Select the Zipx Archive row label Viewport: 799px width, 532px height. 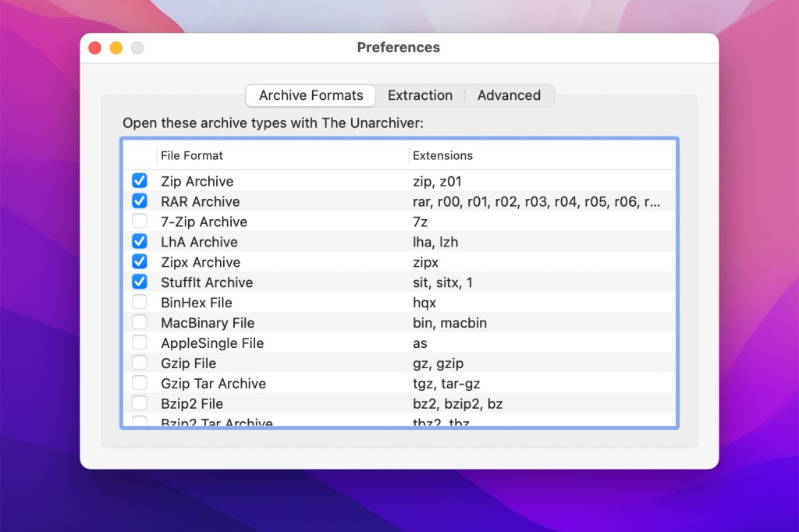(x=201, y=262)
